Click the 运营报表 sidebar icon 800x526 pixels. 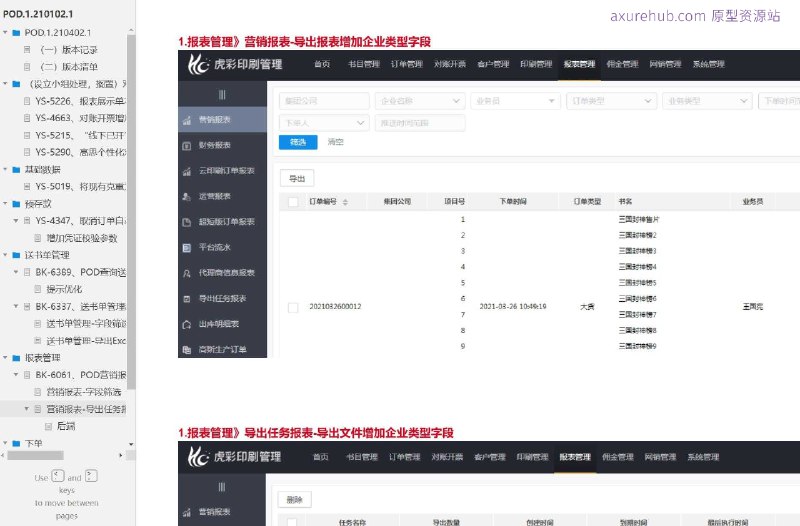[187, 197]
